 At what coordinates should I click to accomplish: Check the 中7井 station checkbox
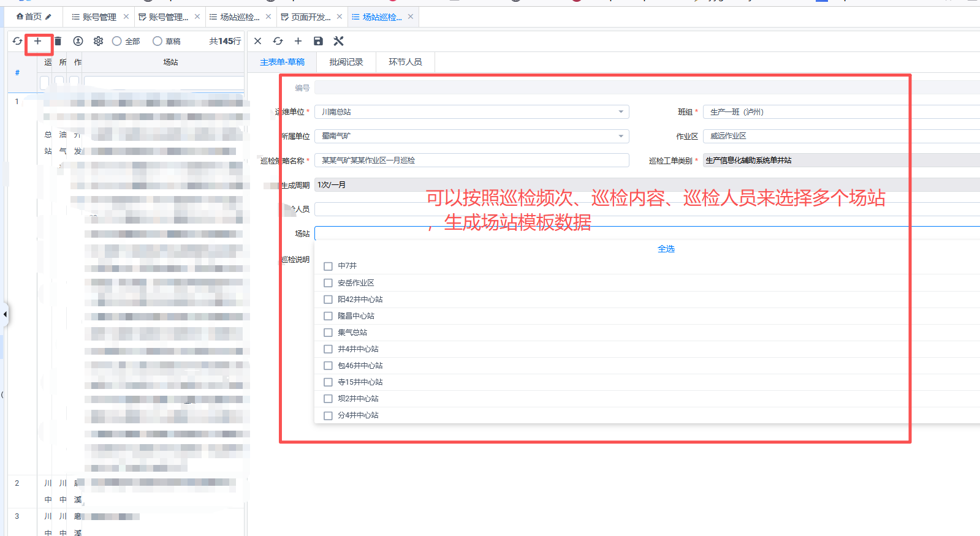pyautogui.click(x=328, y=266)
